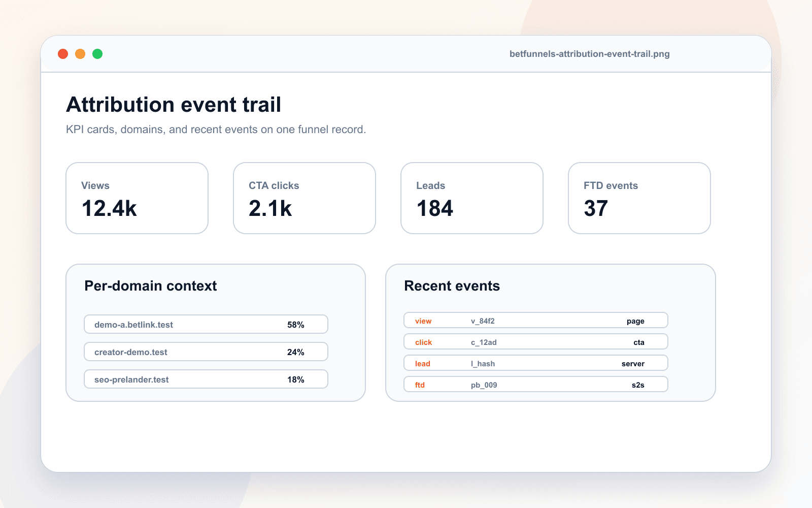Click the cta source value
Viewport: 812px width, 508px height.
[639, 342]
